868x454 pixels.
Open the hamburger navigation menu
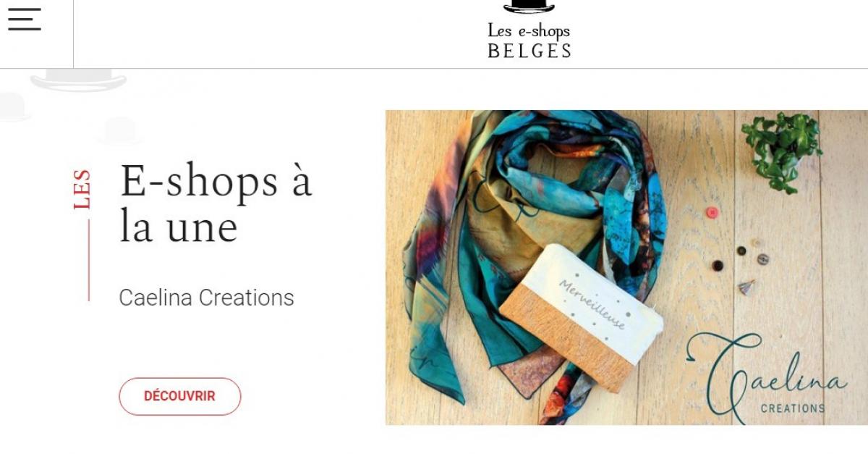tap(25, 19)
